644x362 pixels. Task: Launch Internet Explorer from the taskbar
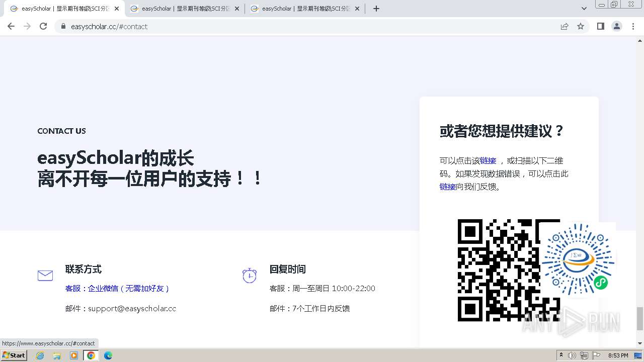point(40,355)
